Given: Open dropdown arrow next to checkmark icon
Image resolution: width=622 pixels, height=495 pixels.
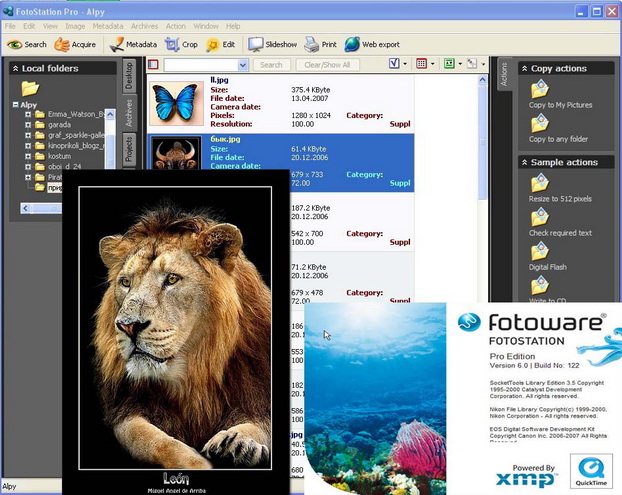Looking at the screenshot, I should [x=405, y=64].
